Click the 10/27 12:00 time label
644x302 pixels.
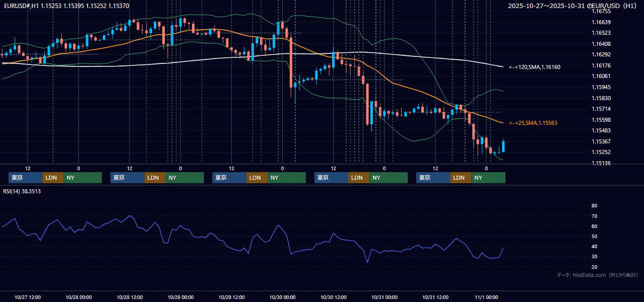tap(28, 297)
